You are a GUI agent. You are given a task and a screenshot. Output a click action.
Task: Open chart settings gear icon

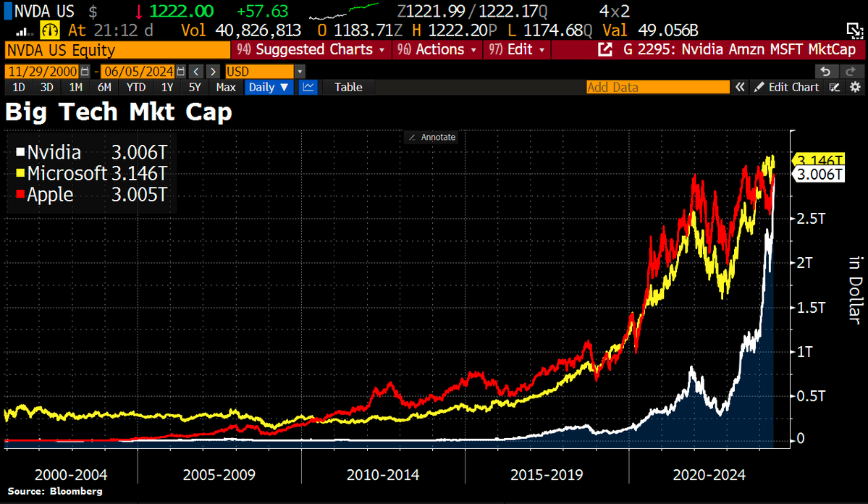pos(855,87)
